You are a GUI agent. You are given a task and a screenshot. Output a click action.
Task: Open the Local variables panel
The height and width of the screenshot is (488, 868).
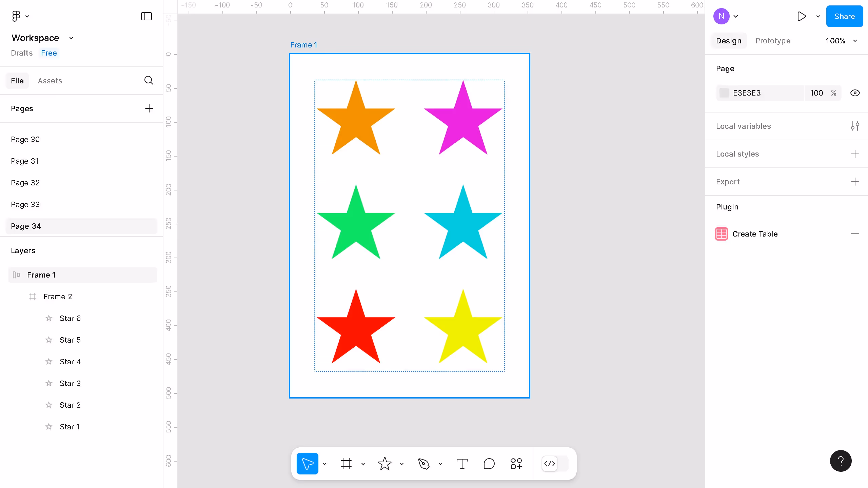tap(855, 126)
